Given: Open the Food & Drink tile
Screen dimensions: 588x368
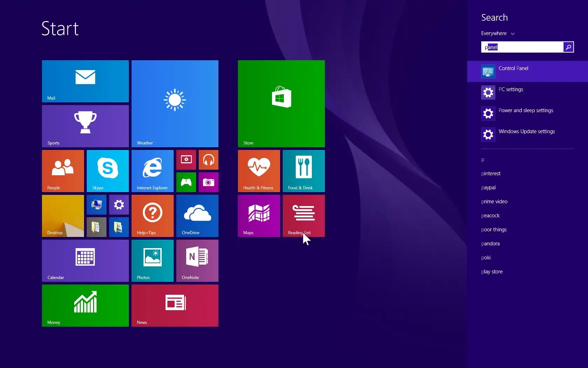Looking at the screenshot, I should 304,171.
